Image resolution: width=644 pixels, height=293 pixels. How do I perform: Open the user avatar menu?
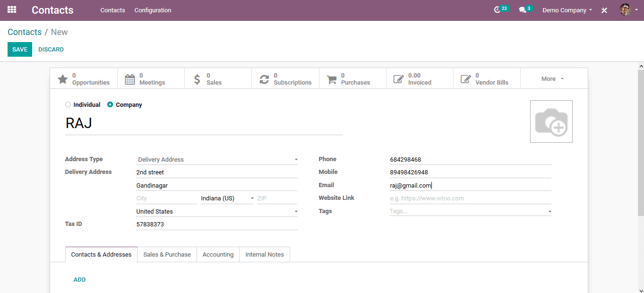[628, 10]
